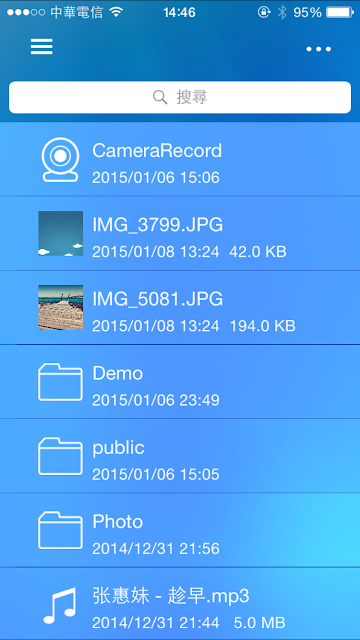The width and height of the screenshot is (360, 640).
Task: Click the Demo folder icon
Action: [x=60, y=382]
